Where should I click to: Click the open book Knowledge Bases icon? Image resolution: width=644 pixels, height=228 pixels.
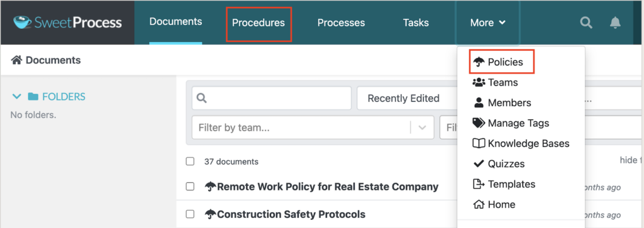click(479, 144)
